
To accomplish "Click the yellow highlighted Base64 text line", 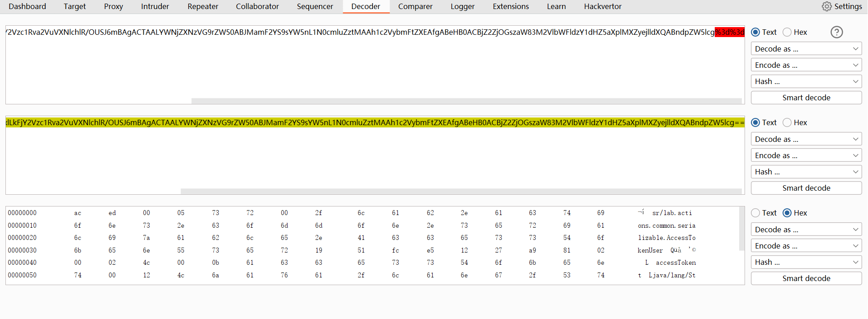I will pyautogui.click(x=375, y=122).
